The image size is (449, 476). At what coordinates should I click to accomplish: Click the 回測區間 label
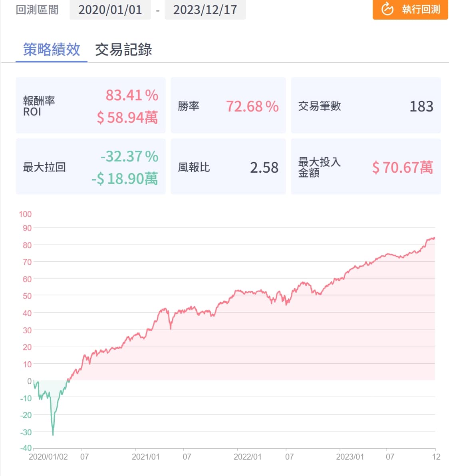point(37,10)
